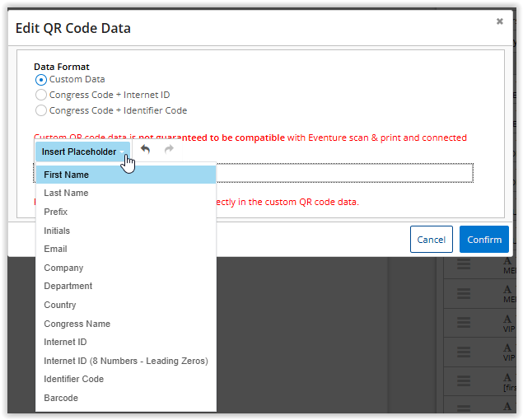
Task: Choose Internet ID (8 Numbers - Leading Zeros)
Action: (125, 361)
